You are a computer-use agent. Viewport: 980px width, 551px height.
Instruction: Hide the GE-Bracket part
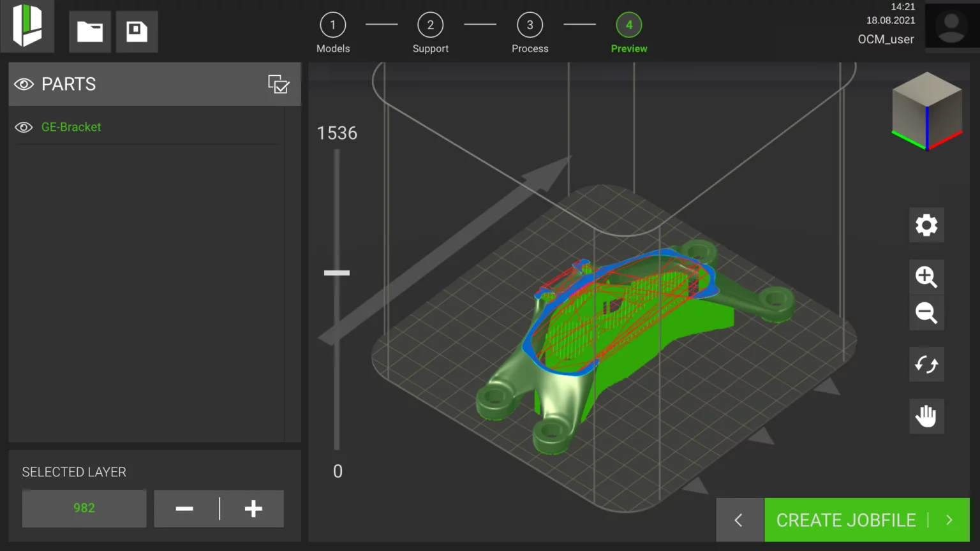pyautogui.click(x=24, y=127)
